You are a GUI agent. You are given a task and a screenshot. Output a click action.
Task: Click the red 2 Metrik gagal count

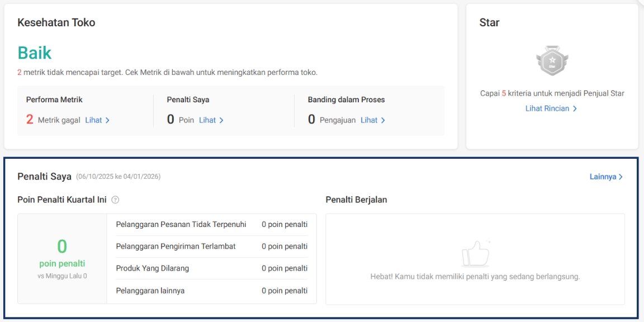coord(53,120)
